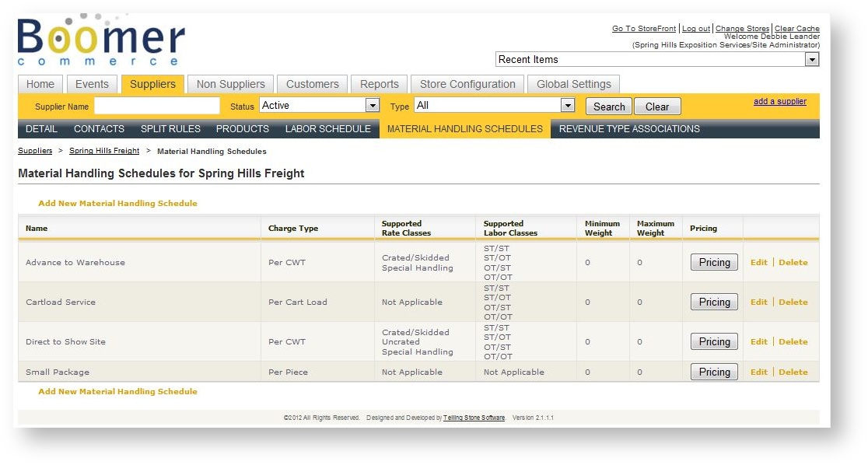View Revenue Type Associations

click(x=628, y=129)
